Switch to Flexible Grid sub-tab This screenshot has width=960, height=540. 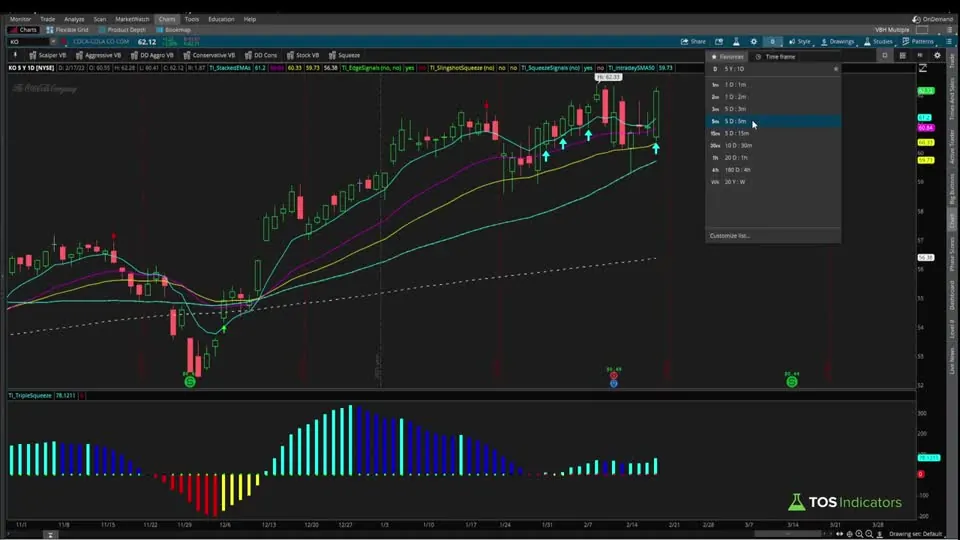[67, 29]
